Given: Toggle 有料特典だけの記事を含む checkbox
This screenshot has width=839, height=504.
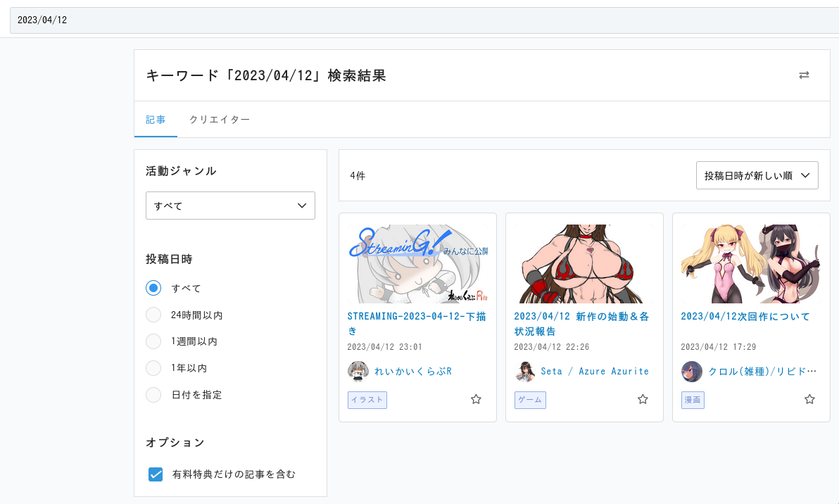Looking at the screenshot, I should tap(156, 474).
